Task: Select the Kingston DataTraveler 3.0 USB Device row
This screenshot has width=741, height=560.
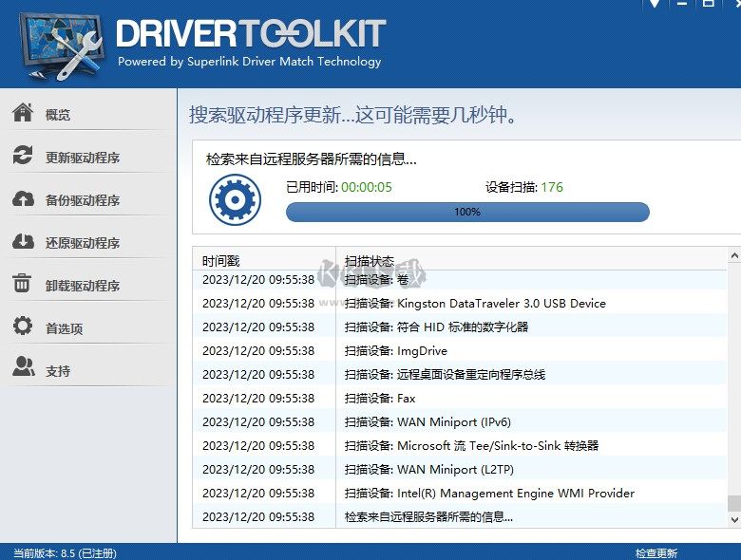Action: click(x=460, y=303)
